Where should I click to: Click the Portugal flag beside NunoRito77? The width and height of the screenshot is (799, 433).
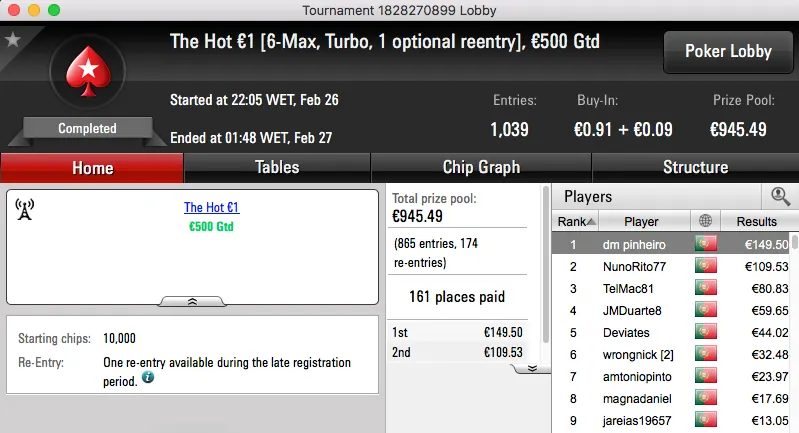coord(708,267)
